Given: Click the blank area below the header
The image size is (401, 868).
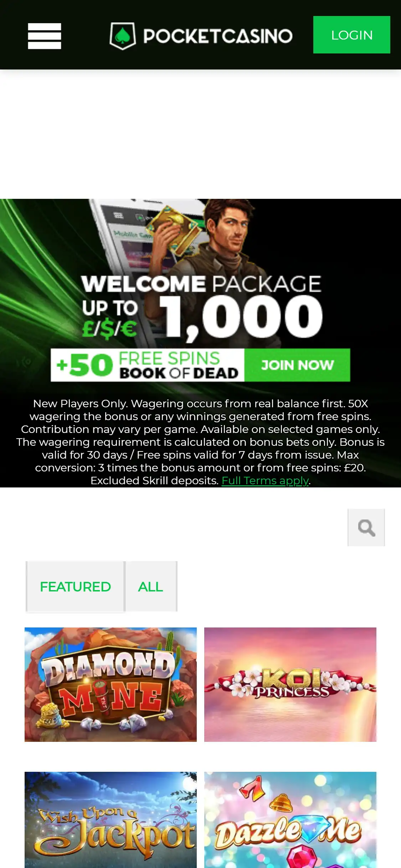Looking at the screenshot, I should pyautogui.click(x=200, y=134).
